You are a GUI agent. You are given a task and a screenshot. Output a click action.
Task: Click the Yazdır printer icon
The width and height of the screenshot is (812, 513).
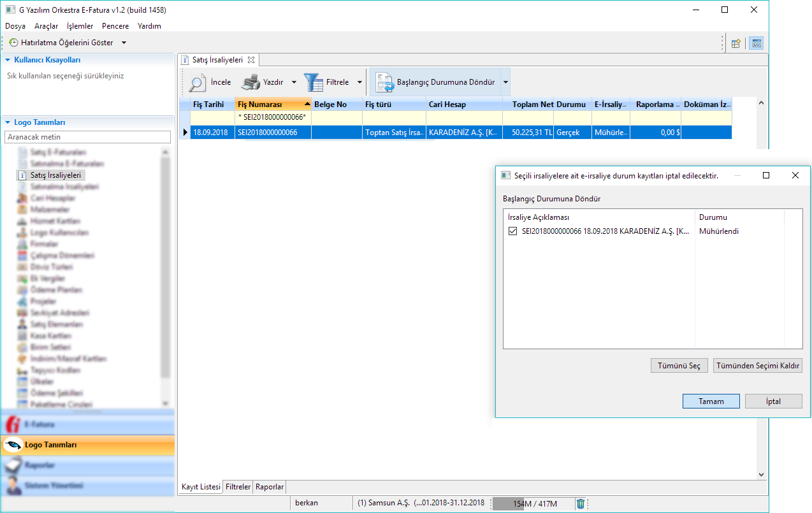[x=250, y=82]
